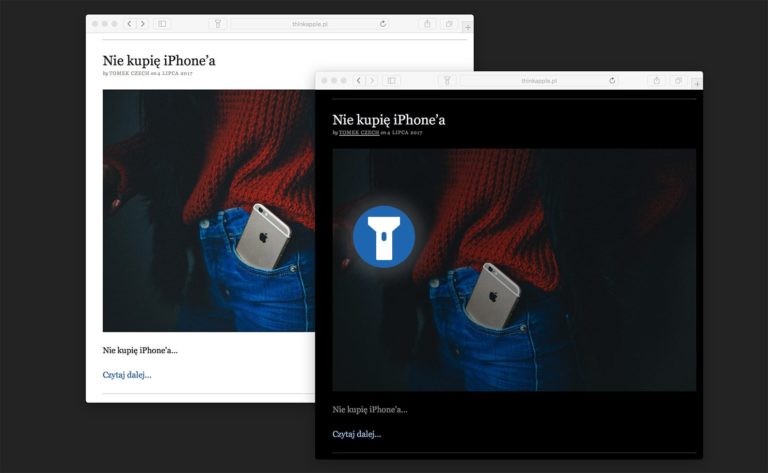This screenshot has width=768, height=473.
Task: Open author TOMEK CZECH link in white window
Action: coord(129,73)
